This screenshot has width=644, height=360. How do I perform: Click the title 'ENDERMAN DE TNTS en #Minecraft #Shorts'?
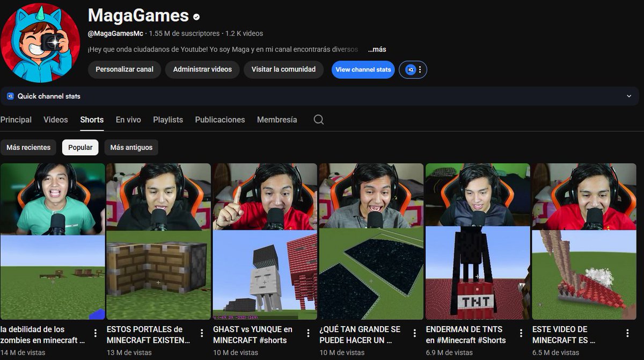point(466,335)
